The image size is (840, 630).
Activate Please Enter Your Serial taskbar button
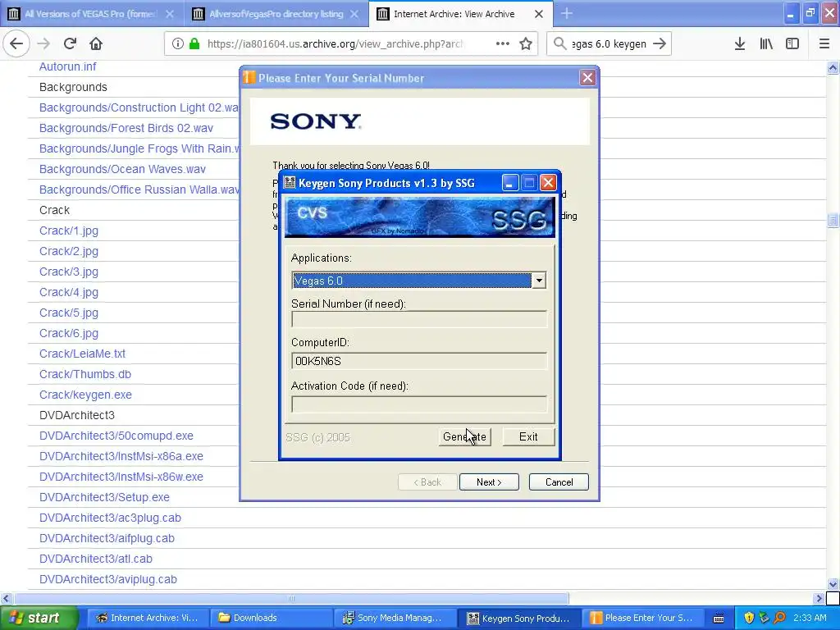coord(643,619)
